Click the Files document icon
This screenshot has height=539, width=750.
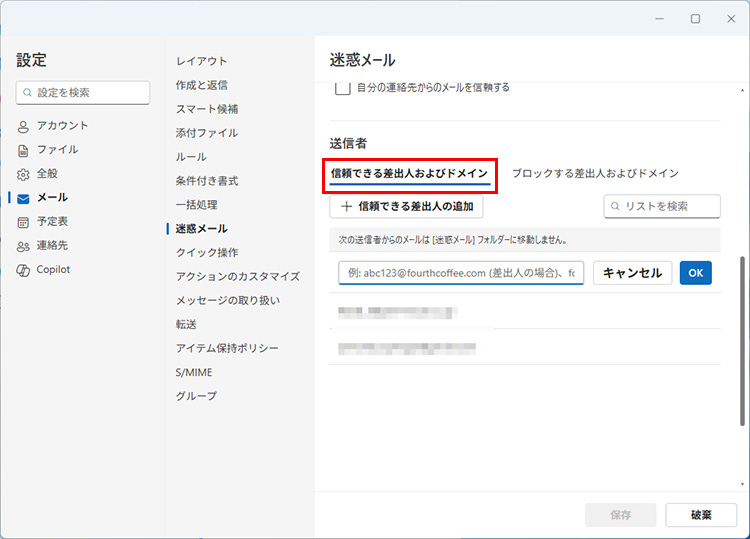pos(23,150)
